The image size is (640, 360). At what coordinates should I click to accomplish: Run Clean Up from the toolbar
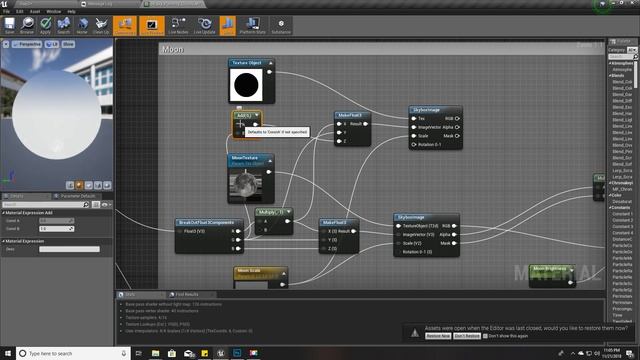(x=100, y=25)
